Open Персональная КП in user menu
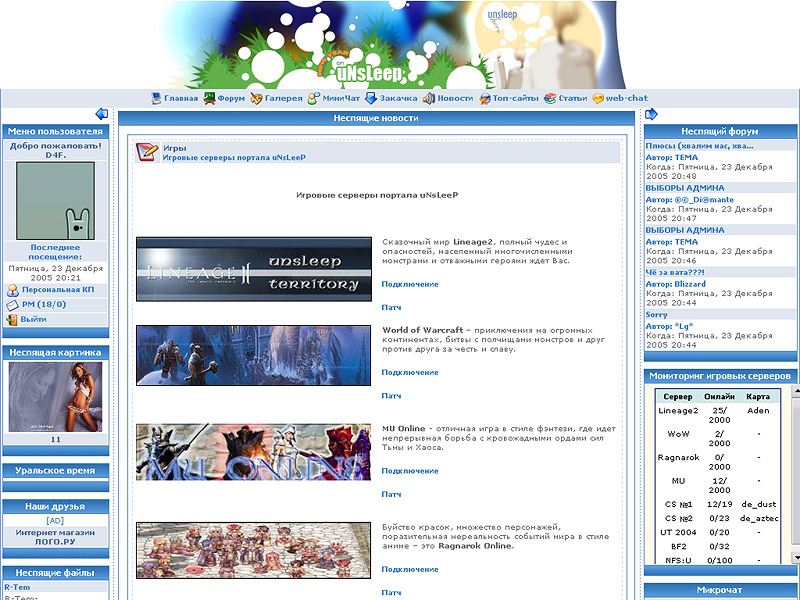This screenshot has width=800, height=600. pyautogui.click(x=58, y=289)
